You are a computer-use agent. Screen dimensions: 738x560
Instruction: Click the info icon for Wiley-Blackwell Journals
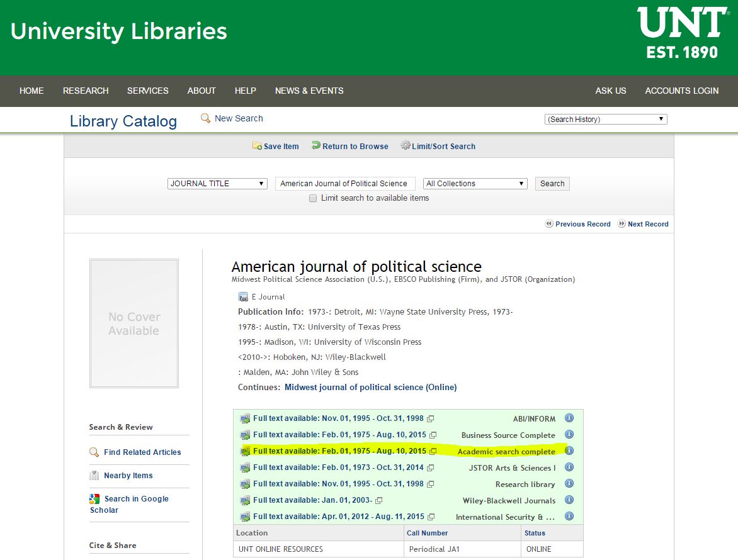coord(569,500)
